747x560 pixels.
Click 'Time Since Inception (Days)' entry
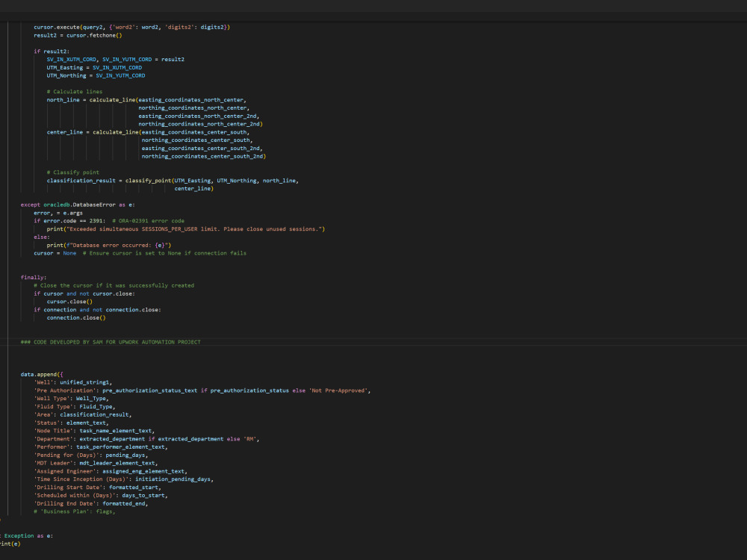tap(123, 479)
